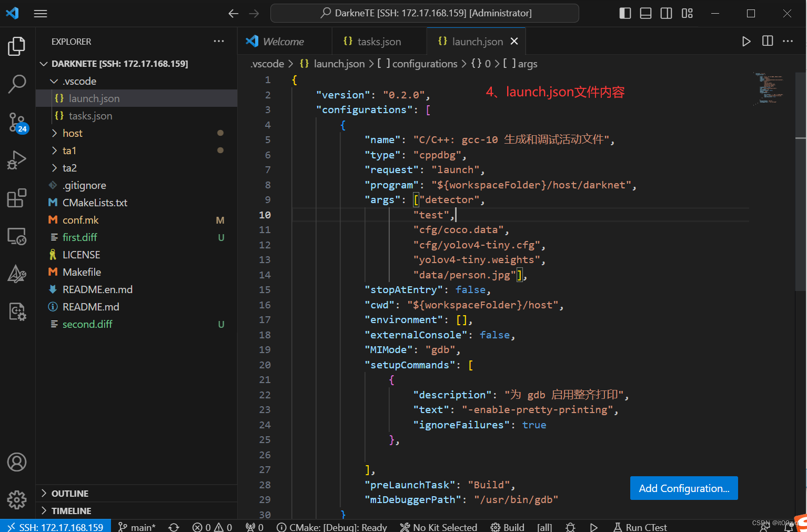Viewport: 807px width, 532px height.
Task: Click the command center search box
Action: pos(425,13)
